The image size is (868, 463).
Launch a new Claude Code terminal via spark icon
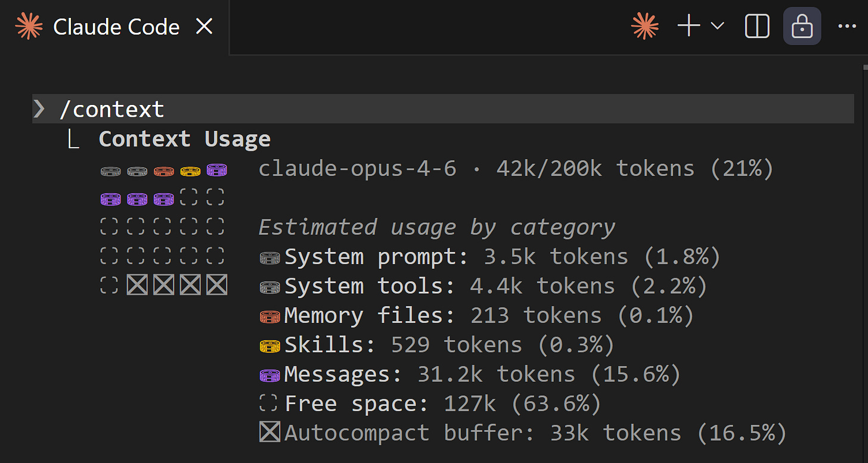[644, 26]
